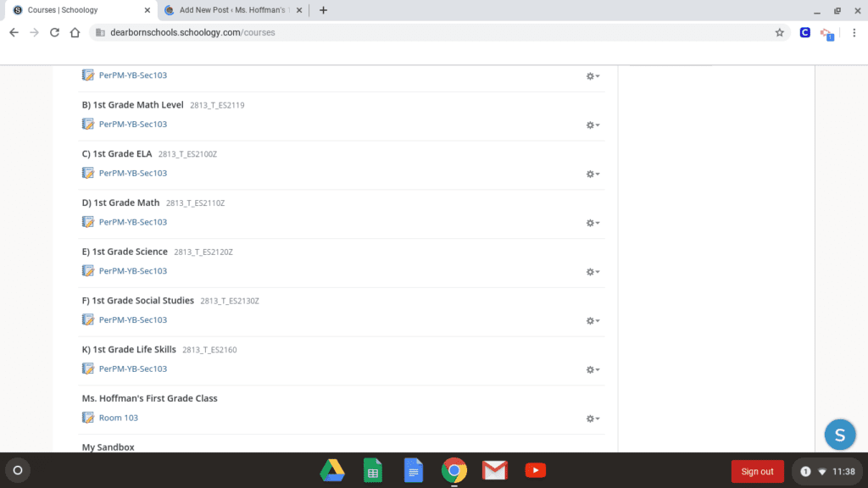
Task: Click section icon of topmost PerPM-YB-Sec103 row
Action: (88, 75)
